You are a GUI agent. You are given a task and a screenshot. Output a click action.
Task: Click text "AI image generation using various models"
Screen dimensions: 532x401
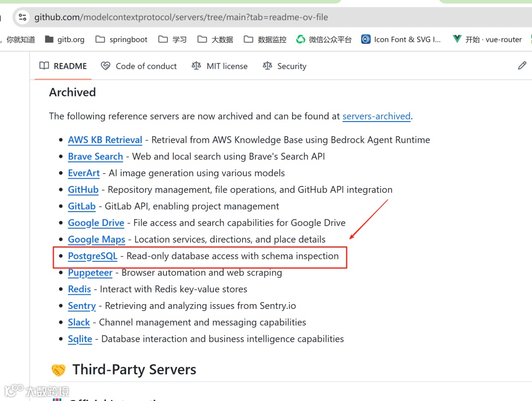pos(197,173)
